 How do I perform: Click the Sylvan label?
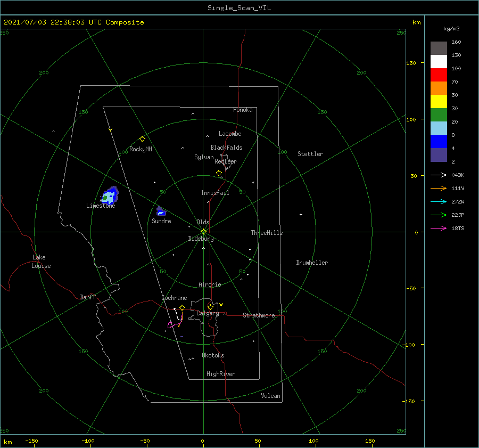[x=204, y=157]
